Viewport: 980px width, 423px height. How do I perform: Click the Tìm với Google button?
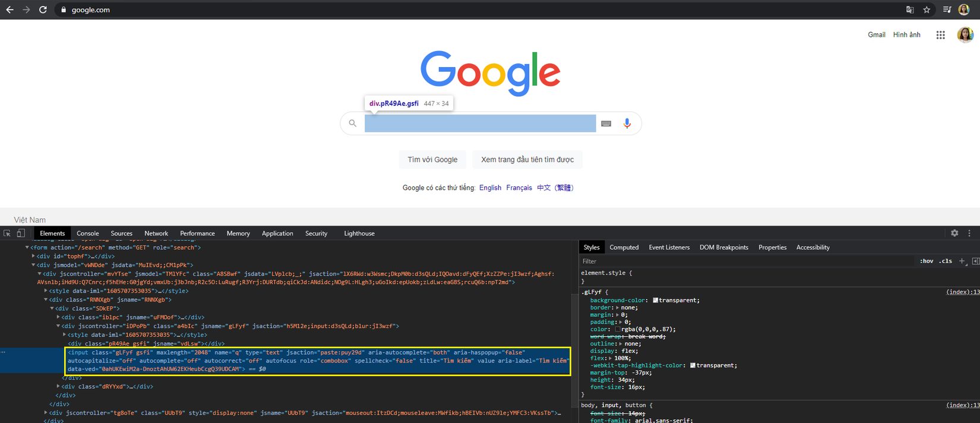tap(432, 160)
